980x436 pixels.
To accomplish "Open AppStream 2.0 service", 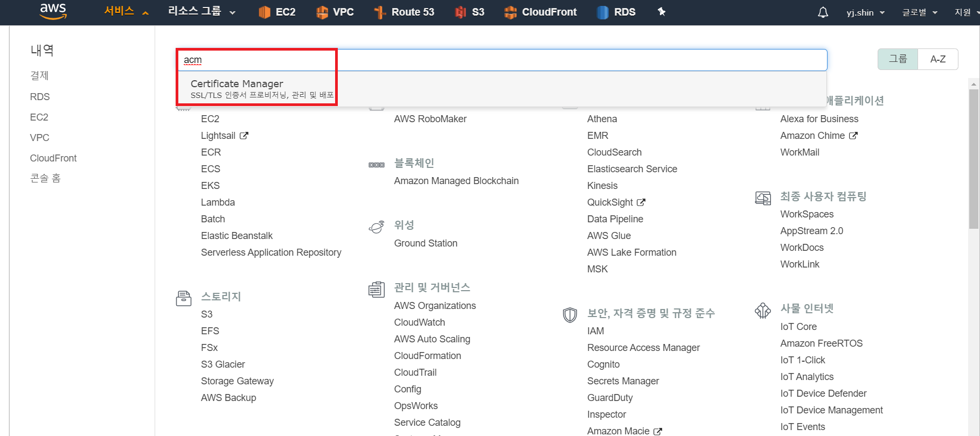I will pos(812,231).
